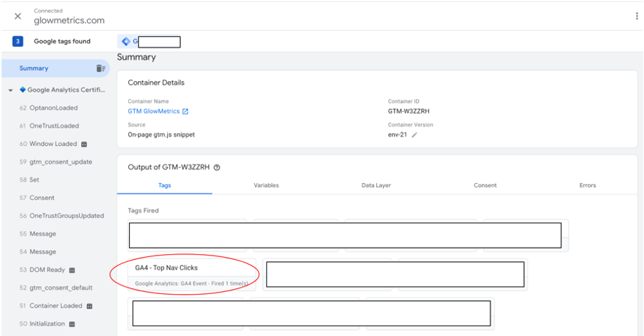Image resolution: width=644 pixels, height=336 pixels.
Task: Click the API icon next to Container Loaded
Action: tap(90, 306)
